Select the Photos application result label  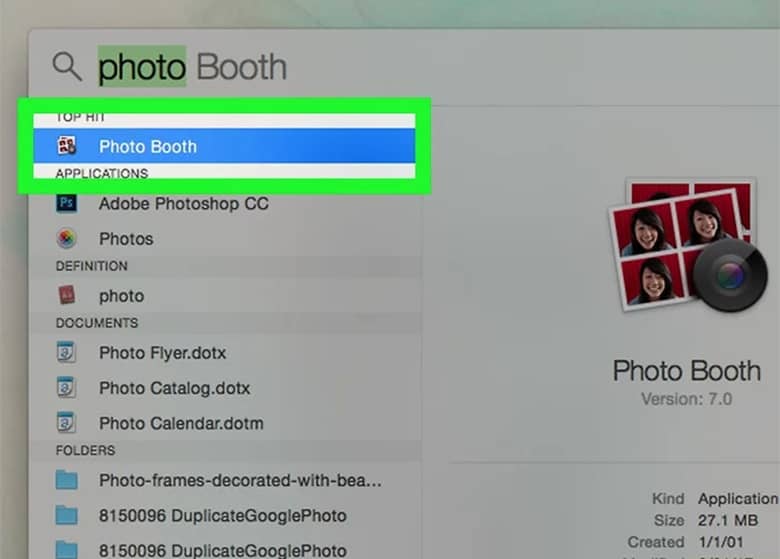coord(126,239)
